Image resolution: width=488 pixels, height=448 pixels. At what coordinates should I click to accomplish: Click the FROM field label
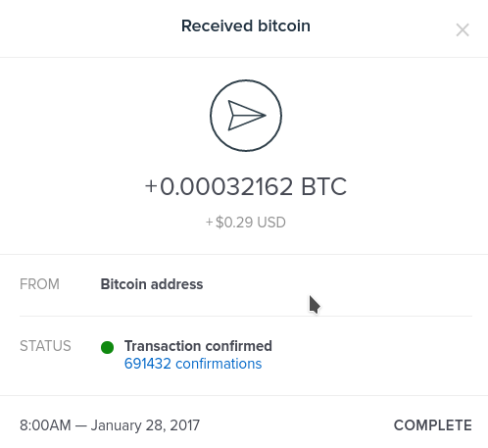point(39,284)
